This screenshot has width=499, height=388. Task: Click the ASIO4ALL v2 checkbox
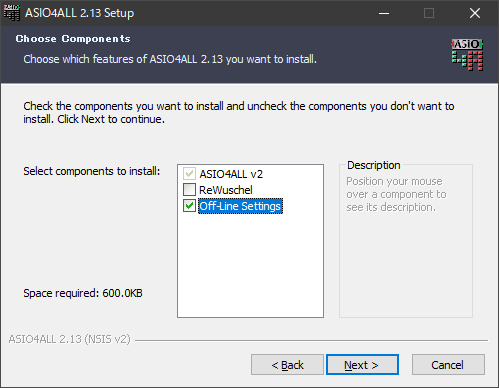(x=189, y=174)
